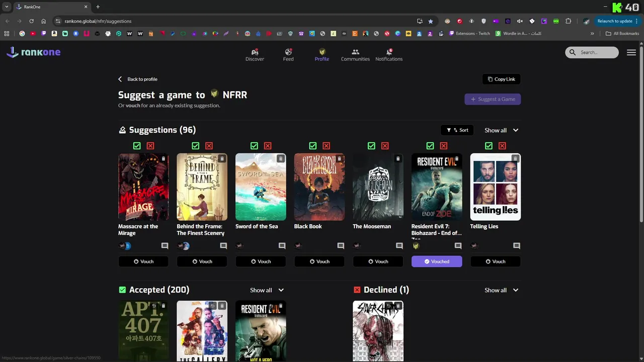Open Extensions - Twitch bookmark
The image size is (644, 362).
tap(469, 34)
